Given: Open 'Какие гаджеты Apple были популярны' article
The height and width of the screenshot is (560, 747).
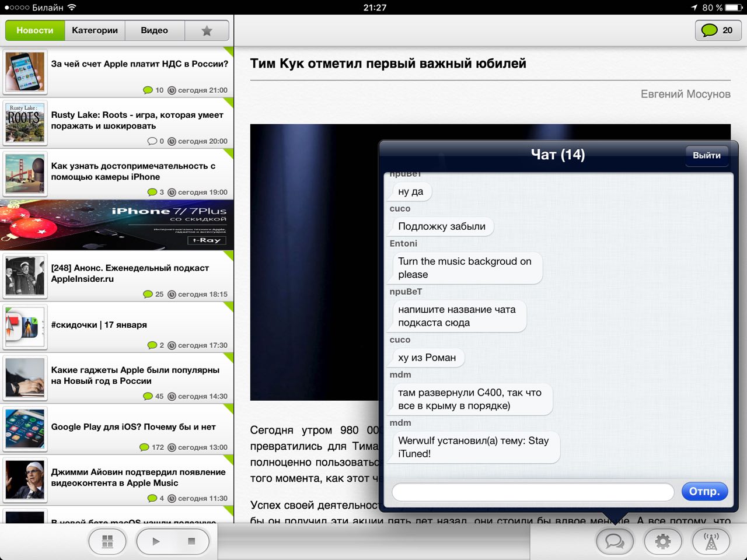Looking at the screenshot, I should 117,379.
